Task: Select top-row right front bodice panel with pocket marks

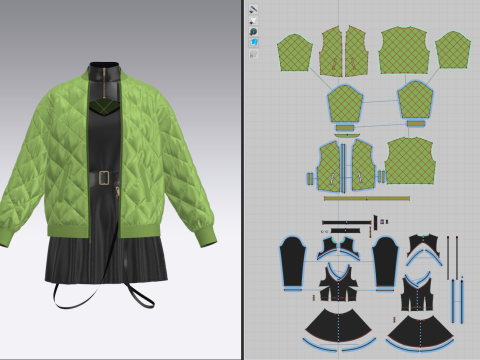Action: click(357, 52)
